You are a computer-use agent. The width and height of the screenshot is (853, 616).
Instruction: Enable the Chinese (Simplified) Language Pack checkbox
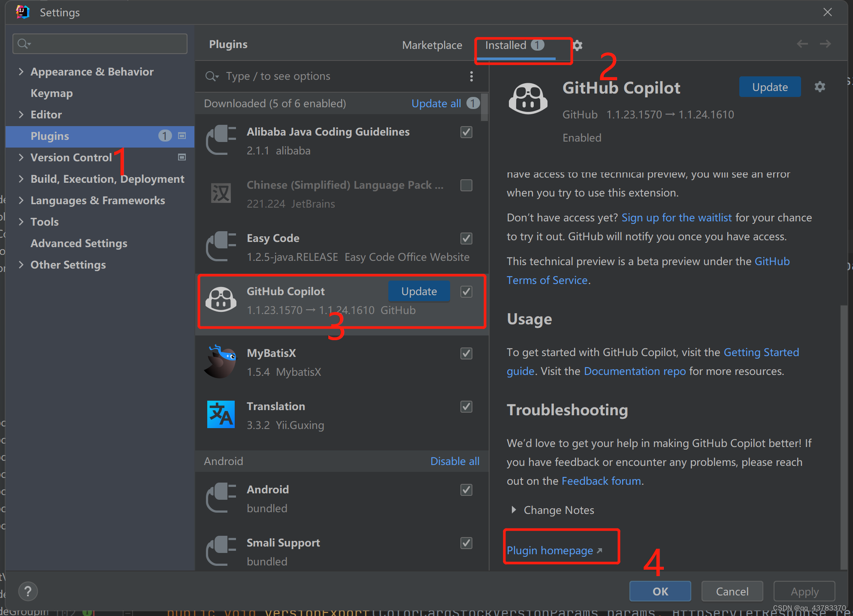pyautogui.click(x=466, y=185)
